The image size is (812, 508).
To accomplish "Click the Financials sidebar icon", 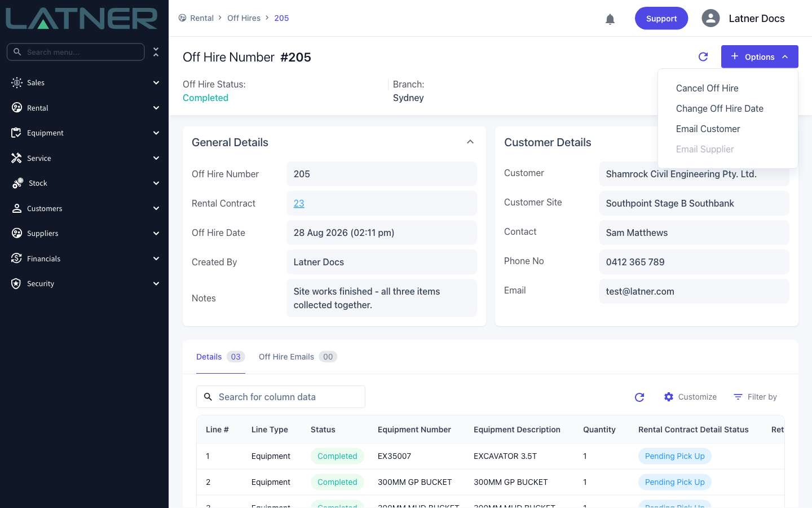I will (x=16, y=259).
